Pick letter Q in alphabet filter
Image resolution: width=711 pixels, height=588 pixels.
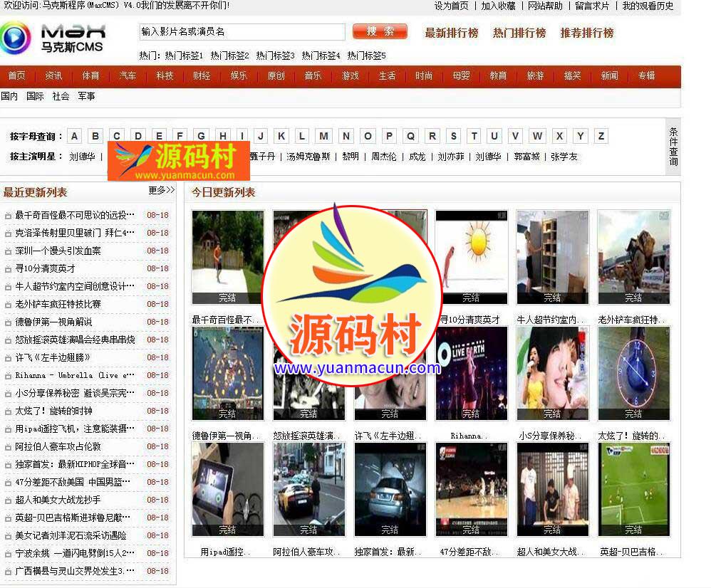(x=410, y=136)
